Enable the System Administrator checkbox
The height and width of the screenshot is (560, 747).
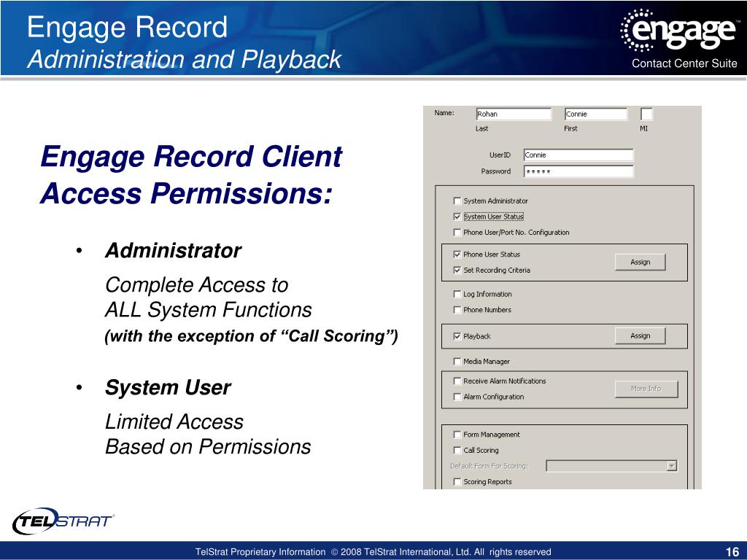pyautogui.click(x=457, y=201)
